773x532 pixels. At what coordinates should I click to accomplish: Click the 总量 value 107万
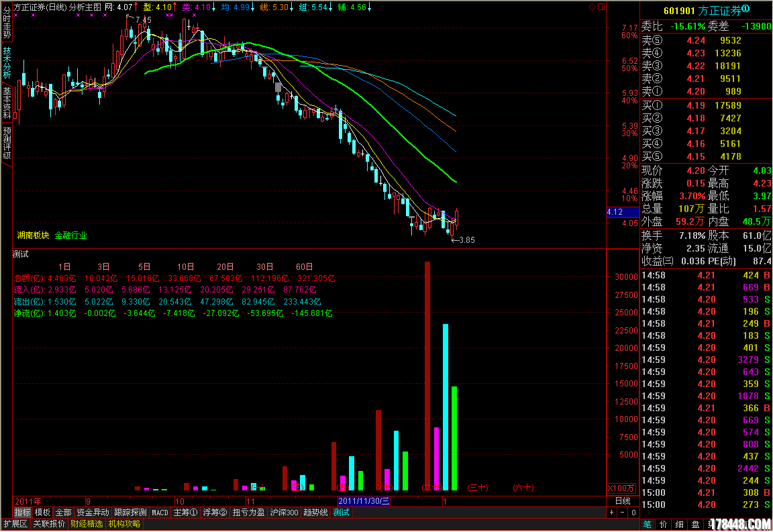[x=690, y=209]
